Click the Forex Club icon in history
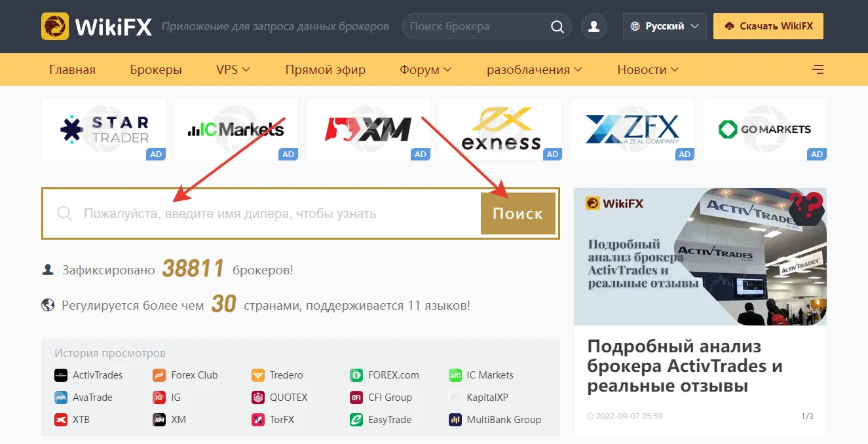 159,375
